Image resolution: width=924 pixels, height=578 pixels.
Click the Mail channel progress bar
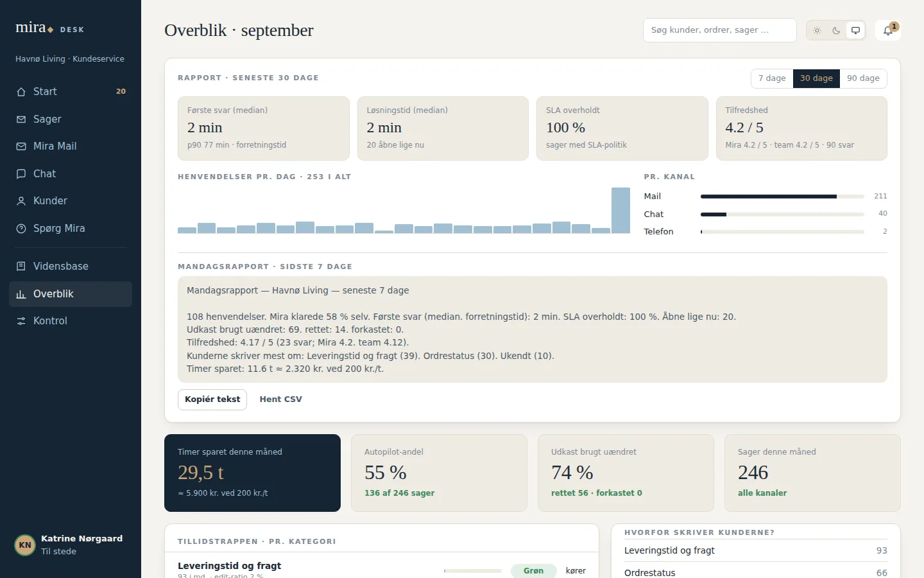tap(782, 197)
